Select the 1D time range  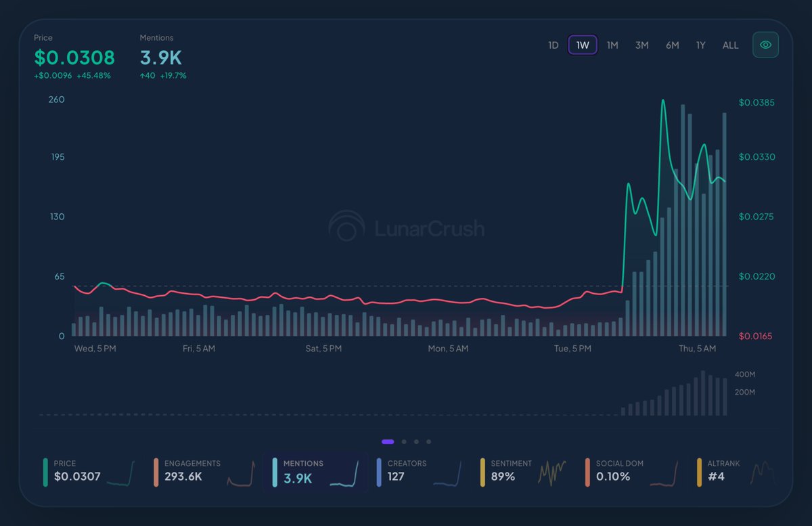pyautogui.click(x=553, y=45)
